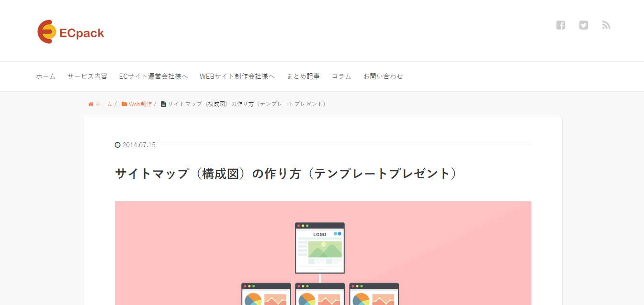Select WEBサイト制作会社様へ menu item

[237, 76]
